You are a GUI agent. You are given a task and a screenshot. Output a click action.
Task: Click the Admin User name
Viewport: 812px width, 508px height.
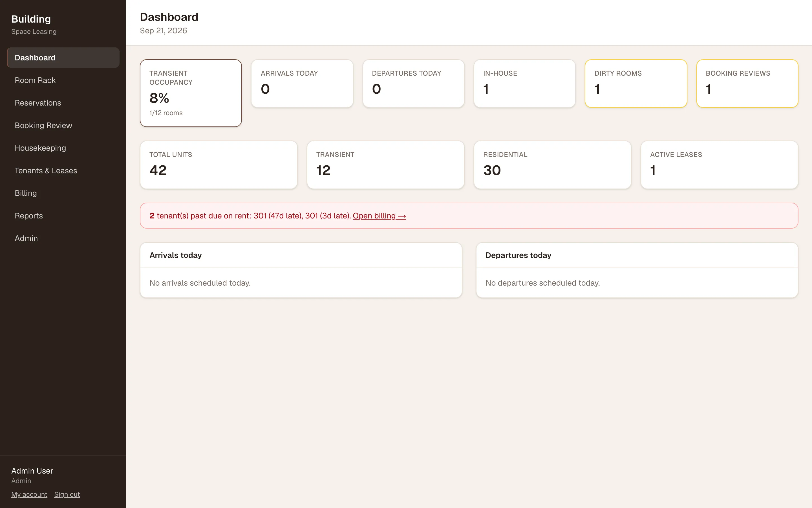tap(32, 471)
